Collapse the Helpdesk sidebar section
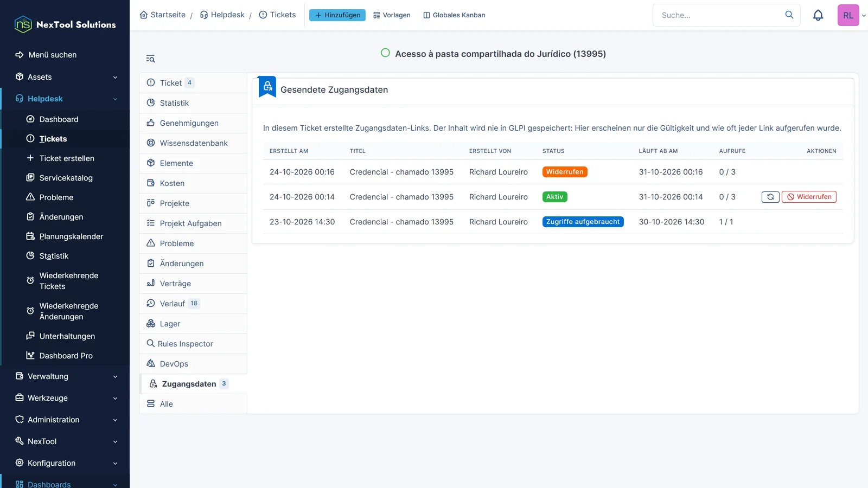This screenshot has height=488, width=868. pyautogui.click(x=65, y=99)
